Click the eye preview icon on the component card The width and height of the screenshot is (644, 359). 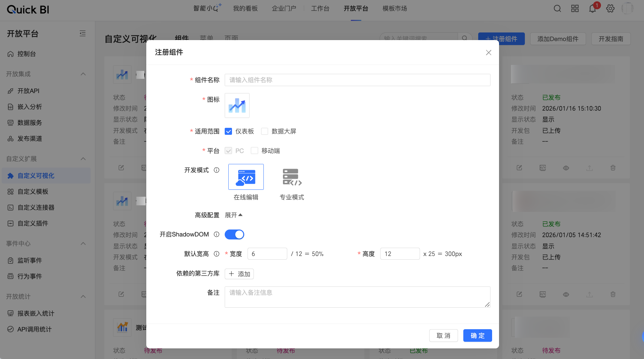click(566, 168)
